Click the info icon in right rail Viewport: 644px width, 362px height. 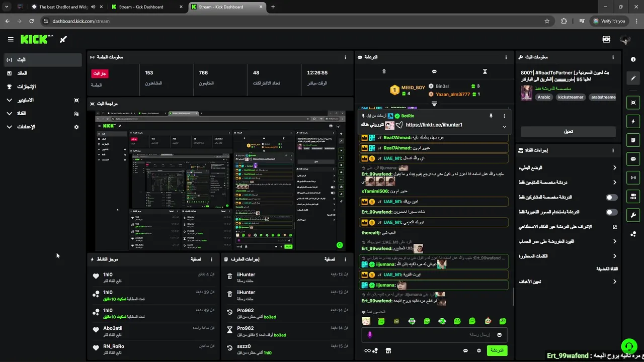tap(633, 59)
